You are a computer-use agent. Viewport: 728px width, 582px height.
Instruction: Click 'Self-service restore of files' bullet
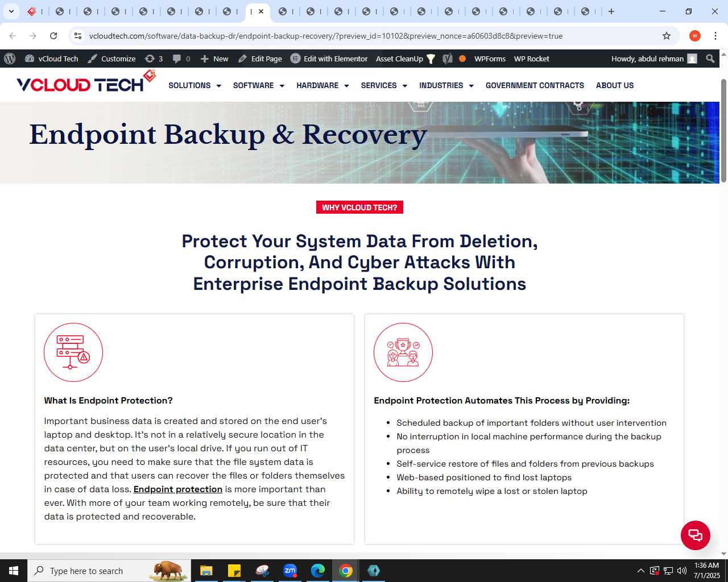[525, 464]
